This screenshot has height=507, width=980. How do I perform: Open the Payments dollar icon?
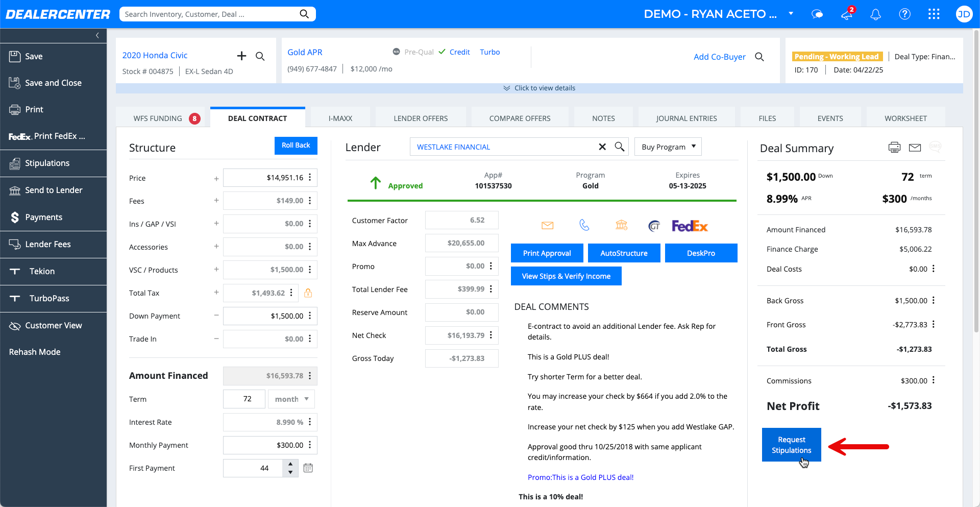pyautogui.click(x=15, y=217)
